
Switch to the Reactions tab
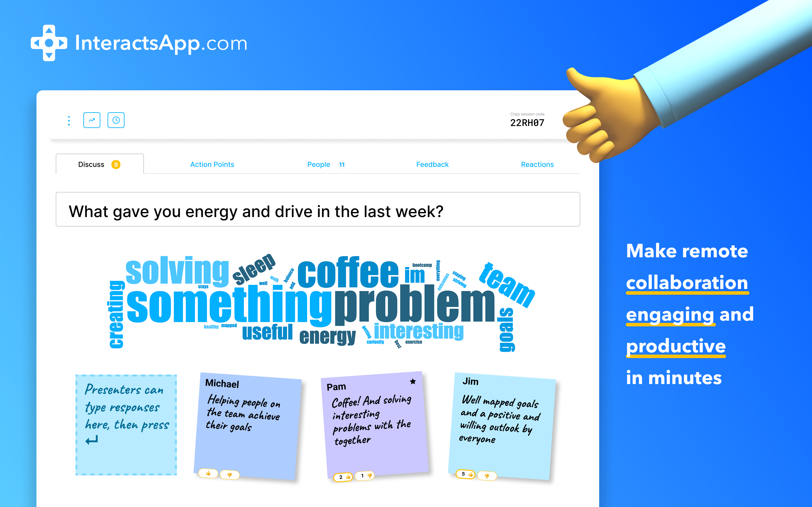(x=537, y=164)
